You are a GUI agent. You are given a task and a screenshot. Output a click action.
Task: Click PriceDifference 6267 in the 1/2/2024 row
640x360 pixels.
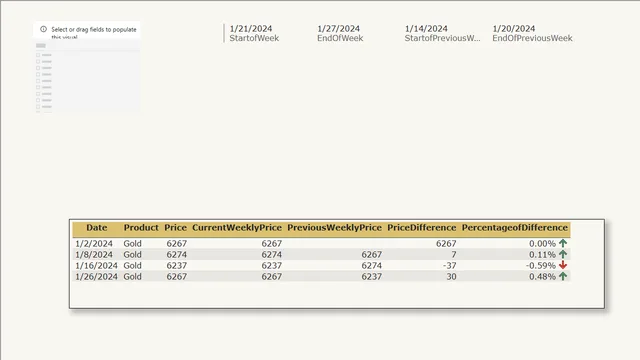pos(446,244)
